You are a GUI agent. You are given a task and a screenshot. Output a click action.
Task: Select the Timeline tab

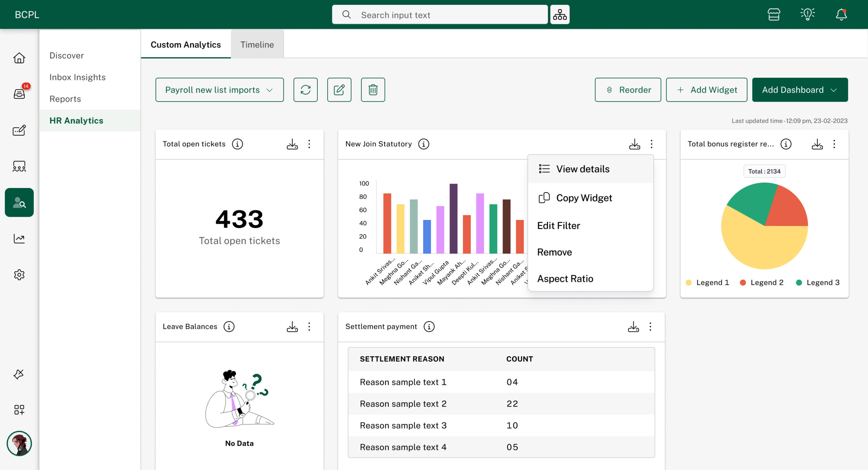pos(257,44)
